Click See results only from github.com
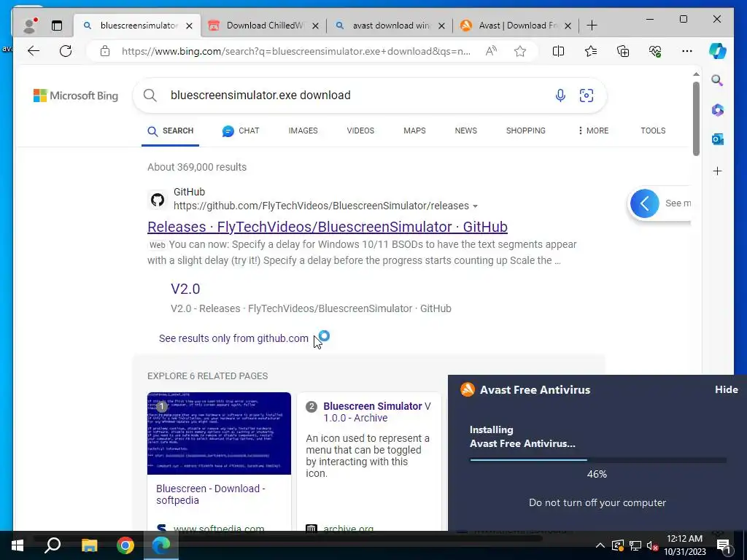This screenshot has height=560, width=747. (x=233, y=338)
